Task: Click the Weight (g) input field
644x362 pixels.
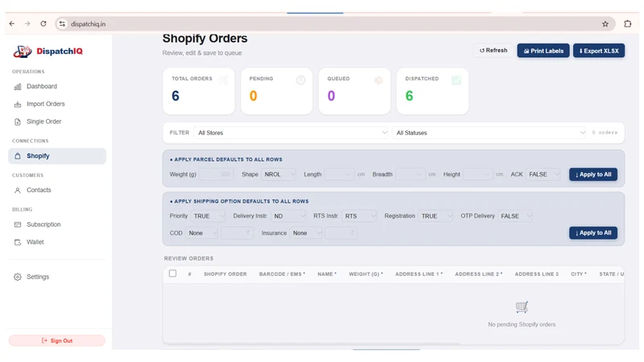Action: point(217,175)
